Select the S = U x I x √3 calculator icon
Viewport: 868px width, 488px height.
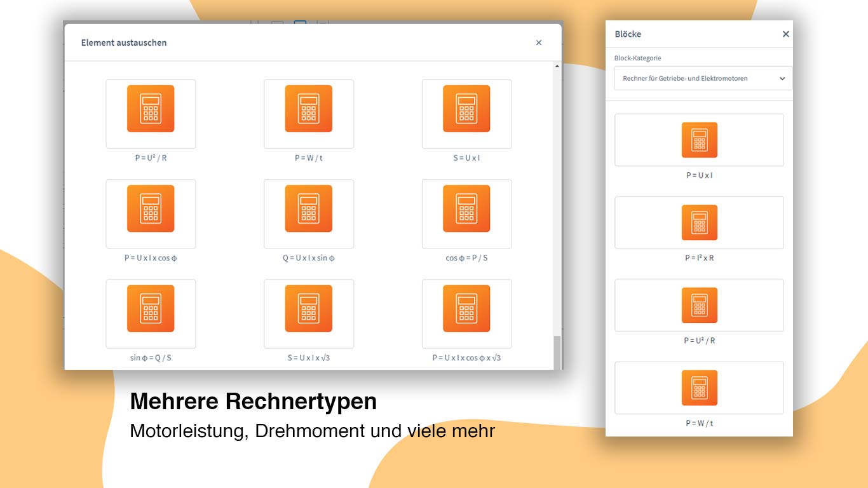pos(309,308)
